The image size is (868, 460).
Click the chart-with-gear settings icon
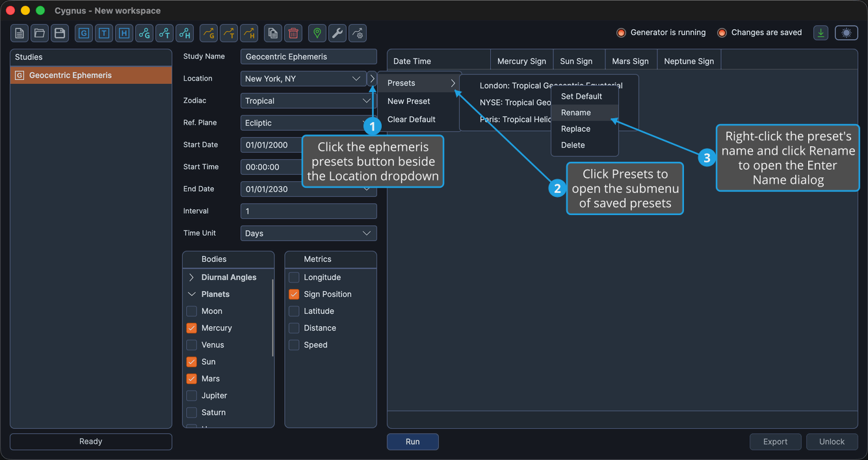click(x=358, y=33)
